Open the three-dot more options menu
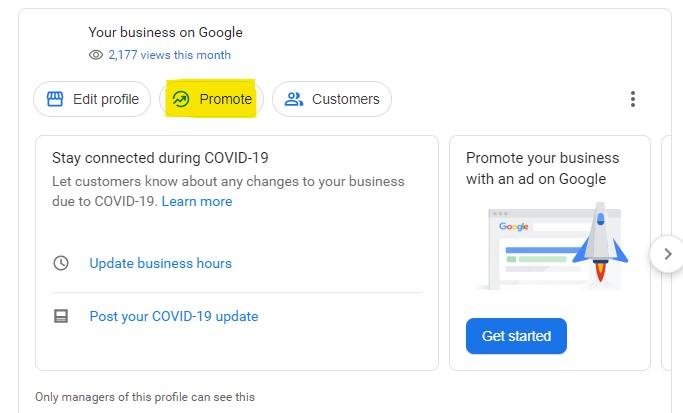 pos(633,99)
